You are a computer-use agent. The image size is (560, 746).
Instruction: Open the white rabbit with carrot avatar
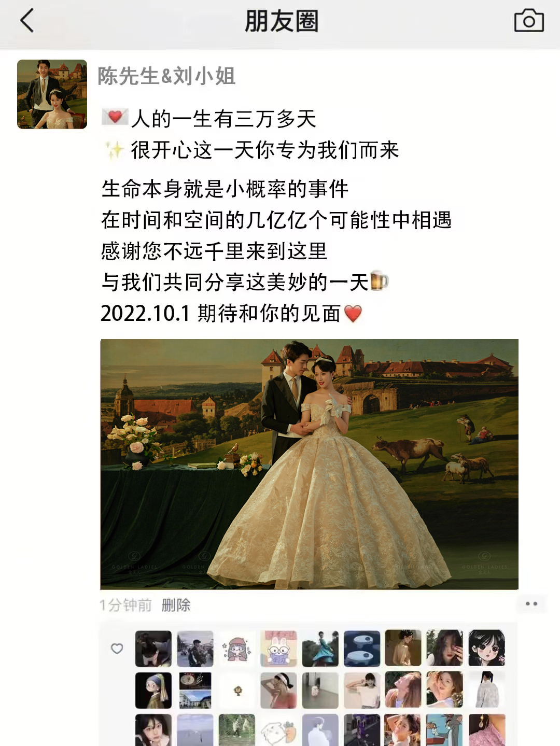pyautogui.click(x=278, y=730)
